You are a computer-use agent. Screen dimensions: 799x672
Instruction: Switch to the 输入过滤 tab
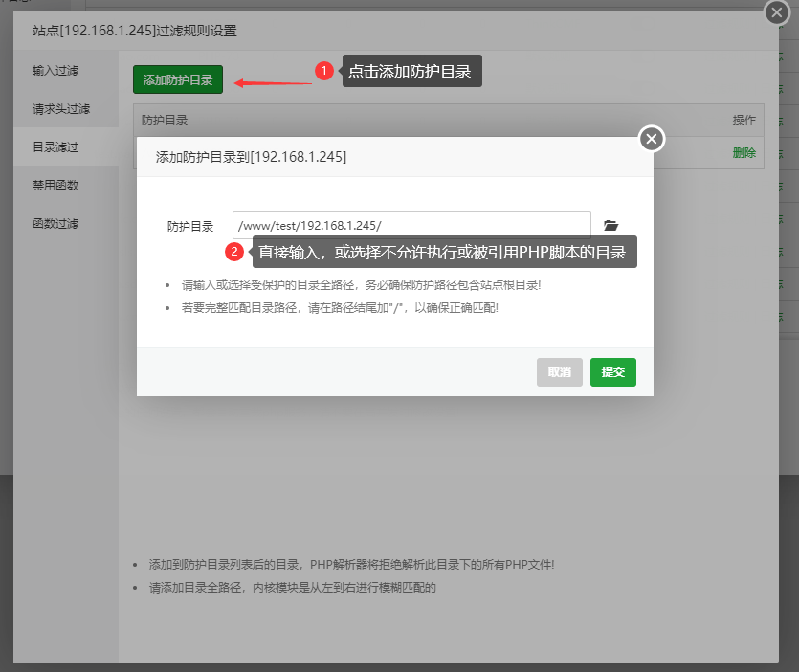click(55, 71)
